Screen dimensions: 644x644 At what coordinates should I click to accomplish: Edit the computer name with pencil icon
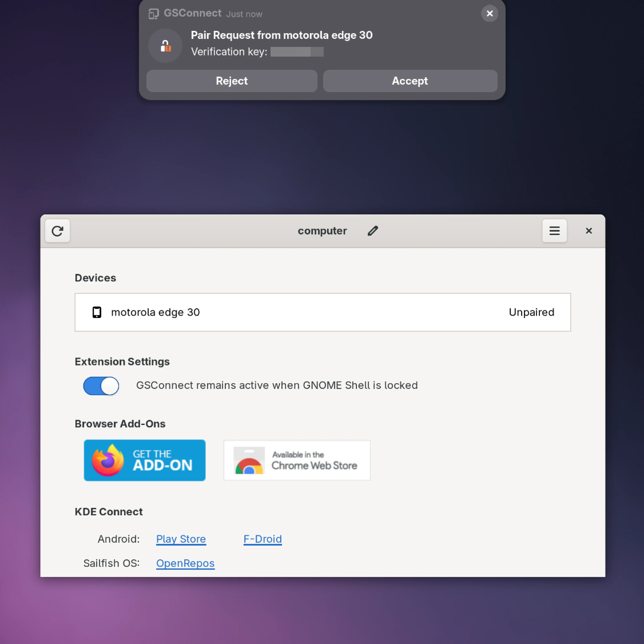pyautogui.click(x=373, y=231)
